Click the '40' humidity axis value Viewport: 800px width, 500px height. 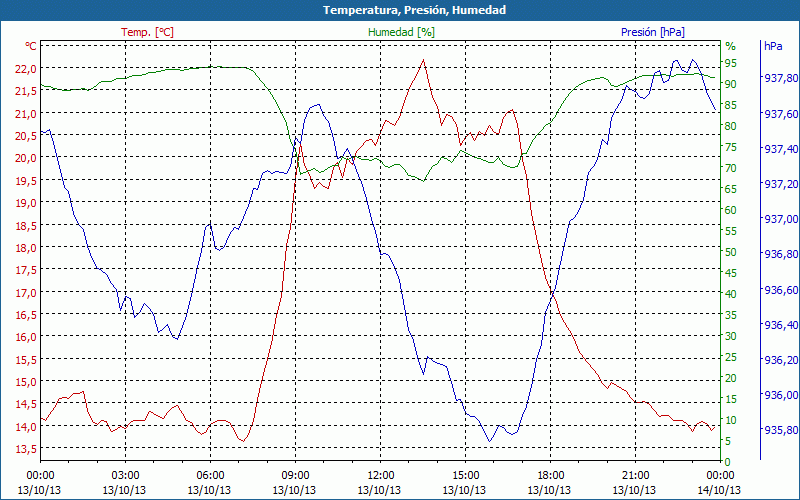click(731, 294)
